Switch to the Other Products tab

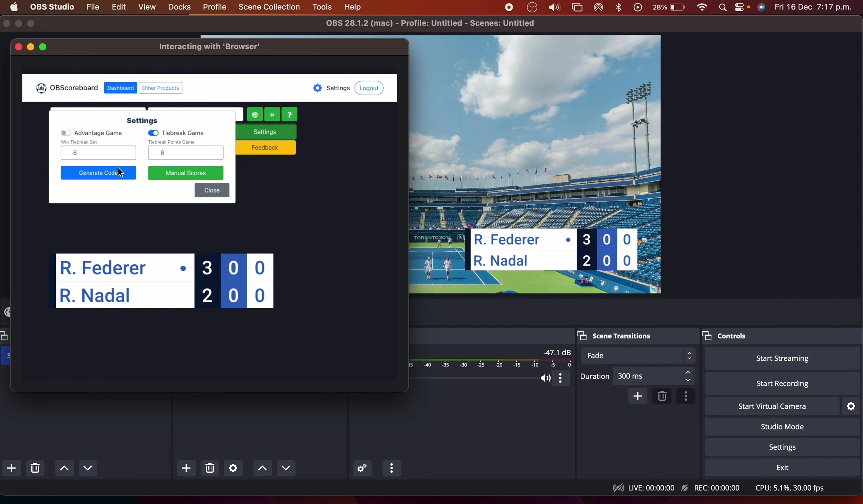pyautogui.click(x=160, y=87)
